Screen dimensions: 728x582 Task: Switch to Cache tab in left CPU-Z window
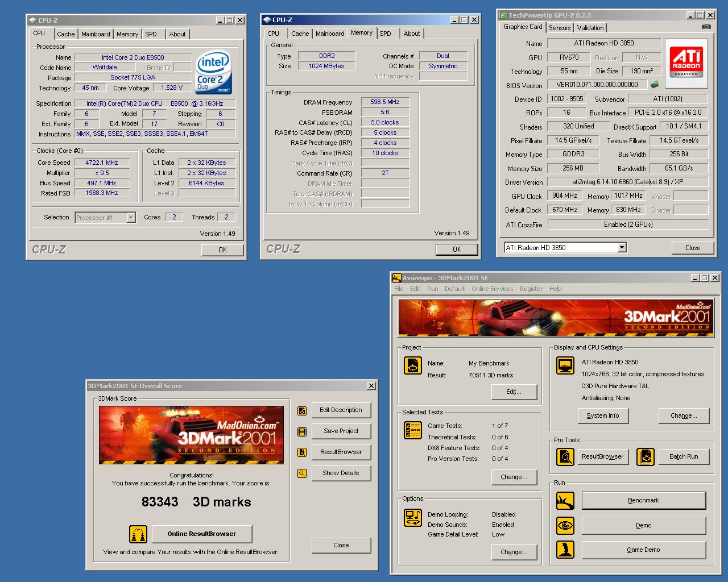tap(66, 34)
